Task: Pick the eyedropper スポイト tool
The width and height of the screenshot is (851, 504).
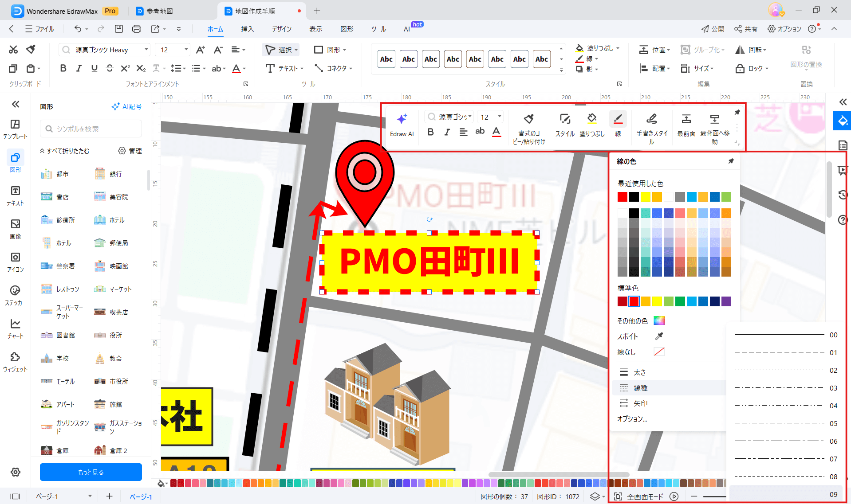Action: click(x=659, y=336)
